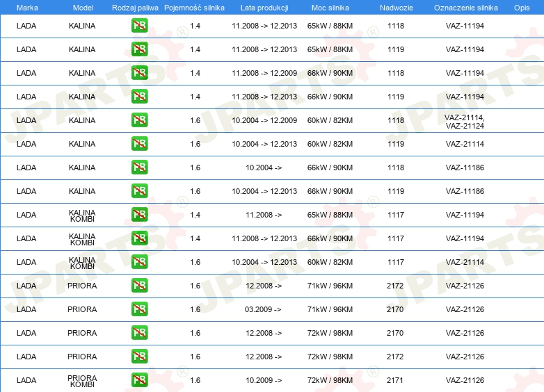Viewport: 544px width, 392px height.
Task: Click the fuel icon in first KALINA 1118 row
Action: [x=139, y=26]
